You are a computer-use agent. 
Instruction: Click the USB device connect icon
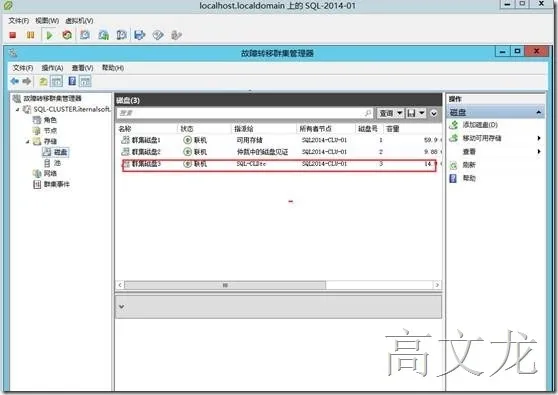click(176, 35)
